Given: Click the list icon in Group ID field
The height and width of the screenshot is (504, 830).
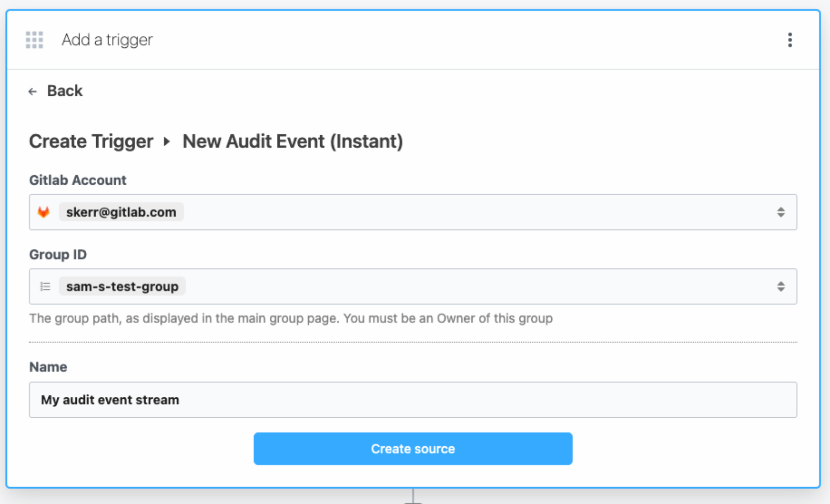Looking at the screenshot, I should pos(45,286).
